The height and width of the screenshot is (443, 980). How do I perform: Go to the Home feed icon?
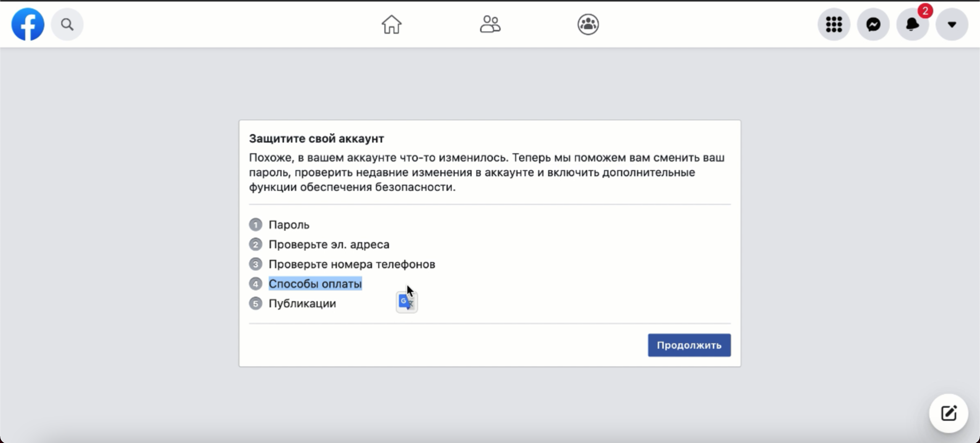coord(391,25)
